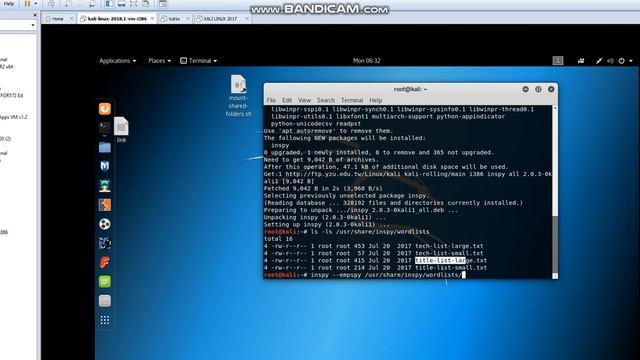
Task: Open the power icon system menu
Action: click(621, 61)
